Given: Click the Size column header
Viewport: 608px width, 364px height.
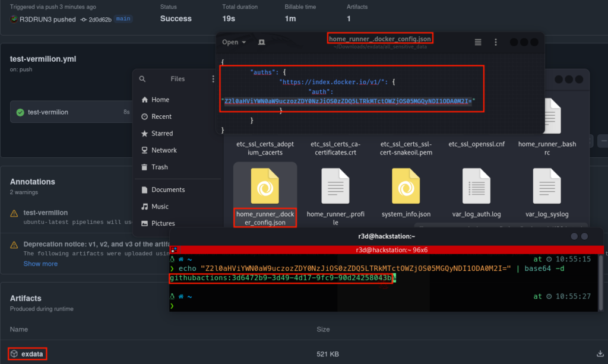Looking at the screenshot, I should tap(323, 329).
